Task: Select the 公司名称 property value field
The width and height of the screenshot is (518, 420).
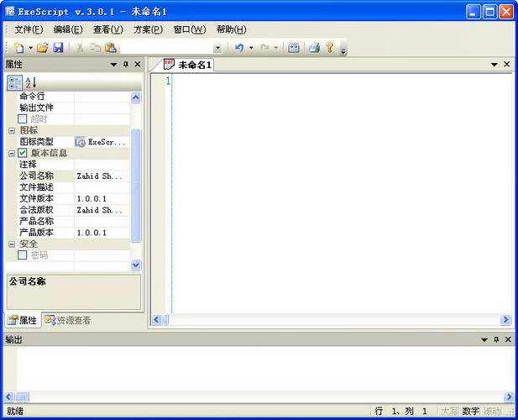Action: pos(102,176)
